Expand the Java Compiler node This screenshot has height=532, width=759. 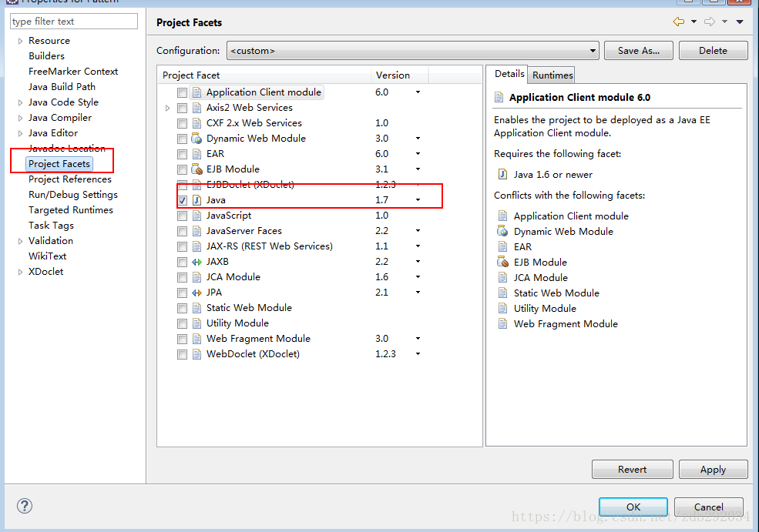pos(20,118)
